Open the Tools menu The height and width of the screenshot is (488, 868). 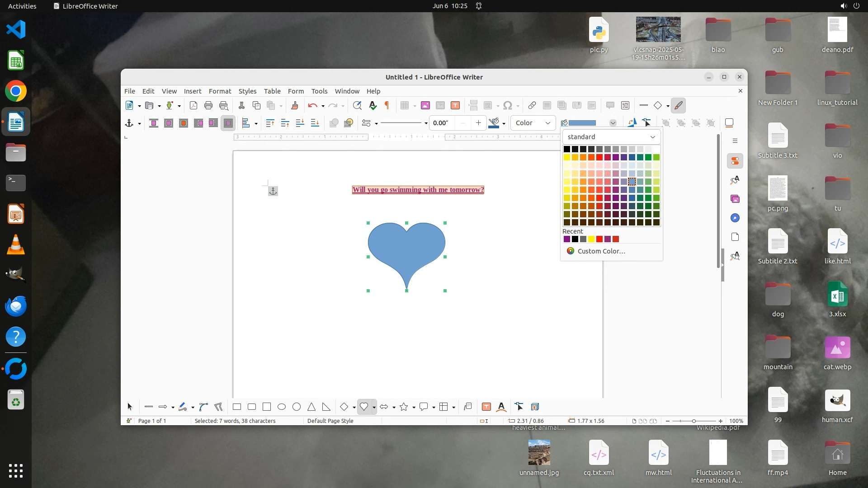point(319,91)
